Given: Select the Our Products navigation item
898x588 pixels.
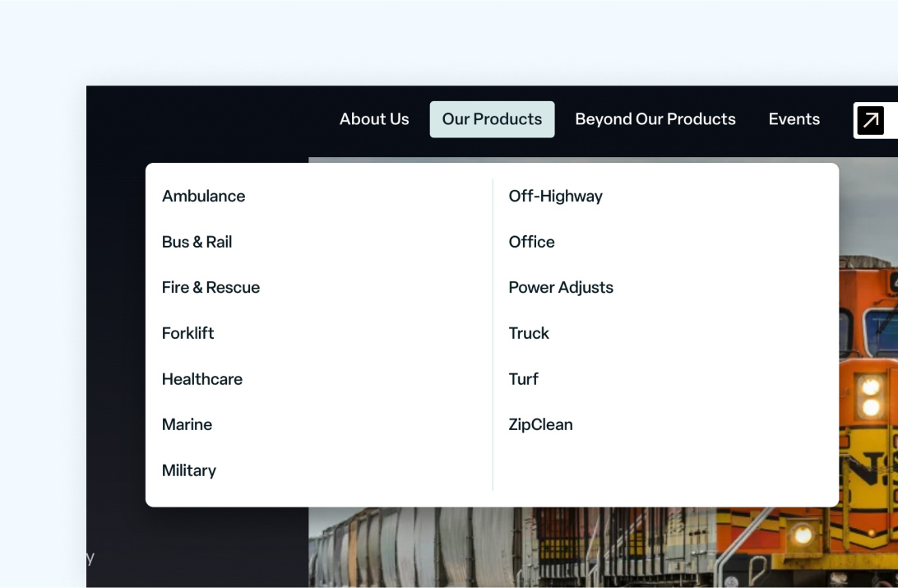Looking at the screenshot, I should click(x=492, y=119).
